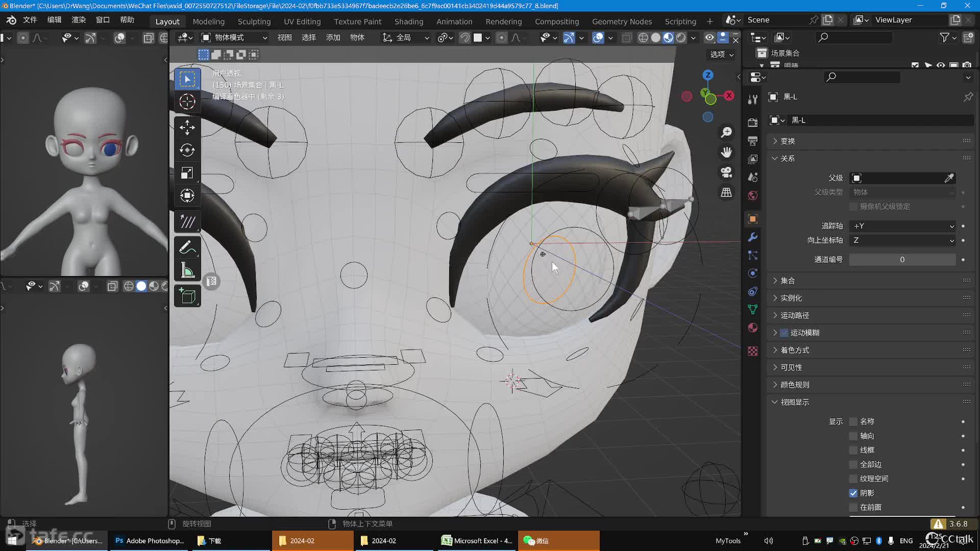This screenshot has height=551, width=980.
Task: Uncheck the 阴影 checkbox
Action: point(853,493)
